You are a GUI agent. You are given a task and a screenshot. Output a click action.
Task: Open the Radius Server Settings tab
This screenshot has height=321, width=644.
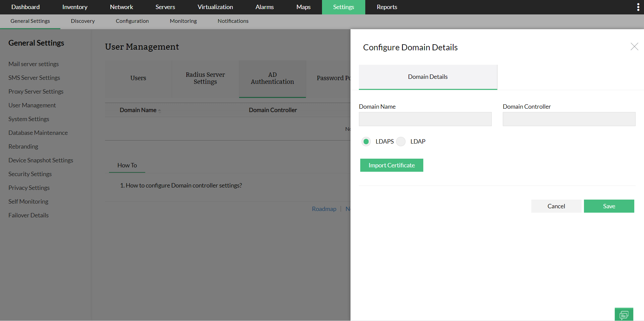[205, 78]
